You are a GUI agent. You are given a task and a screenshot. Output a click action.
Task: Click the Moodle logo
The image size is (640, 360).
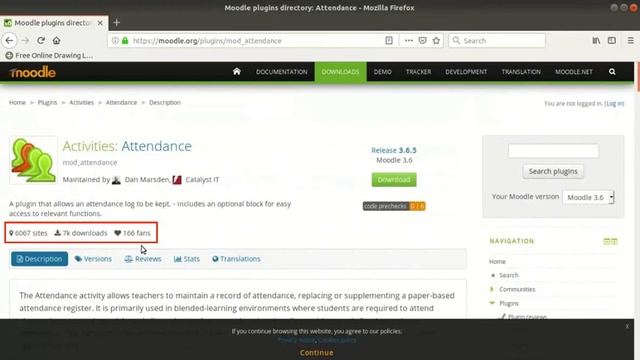(x=33, y=72)
